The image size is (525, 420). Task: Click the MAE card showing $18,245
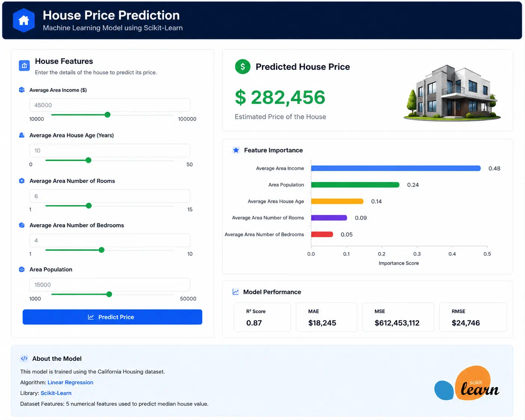click(x=327, y=317)
